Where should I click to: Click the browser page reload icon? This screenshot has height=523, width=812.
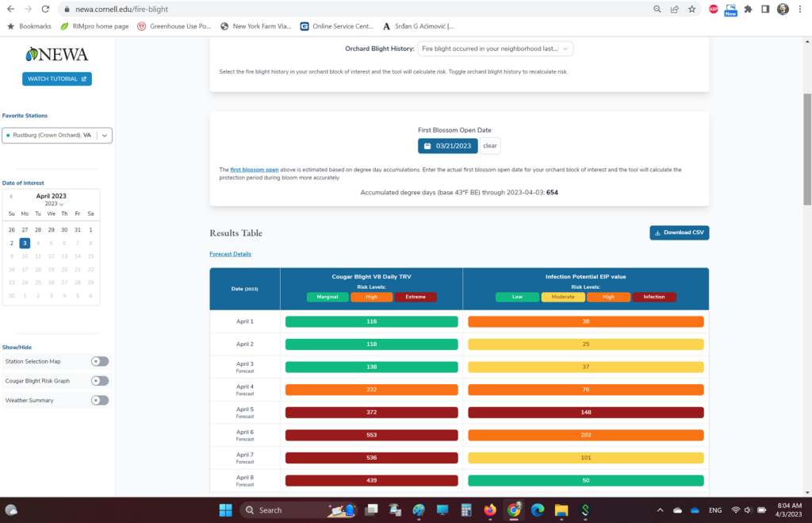tap(45, 9)
